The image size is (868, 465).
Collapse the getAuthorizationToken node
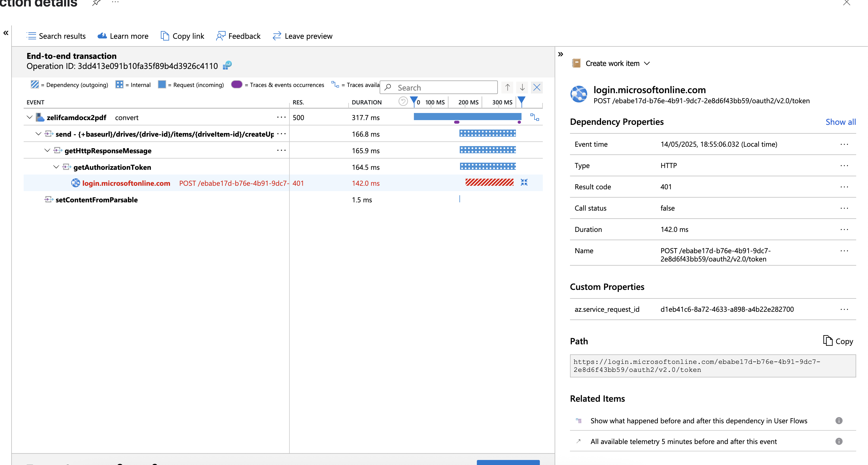coord(56,167)
